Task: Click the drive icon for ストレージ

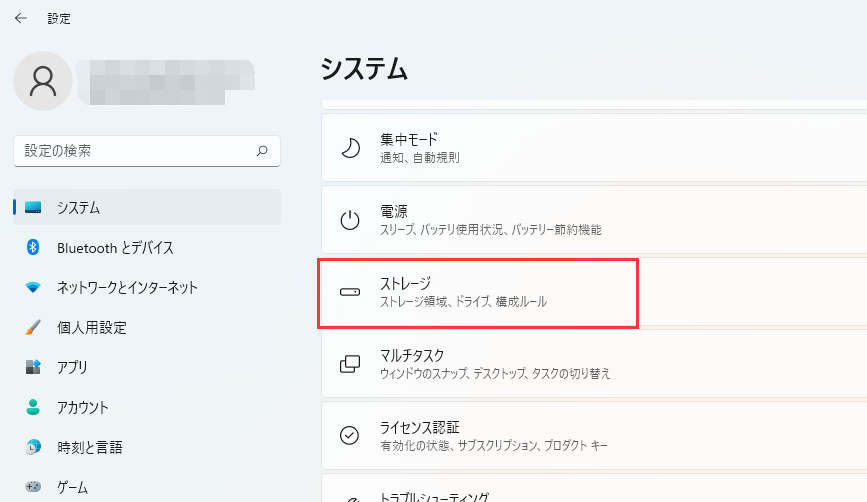Action: (350, 292)
